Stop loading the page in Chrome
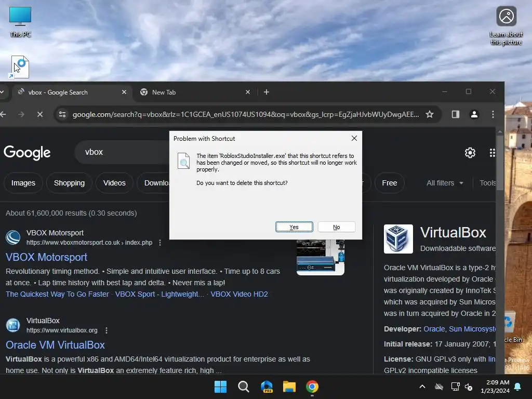Screen dimensions: 532x399 coord(40,114)
